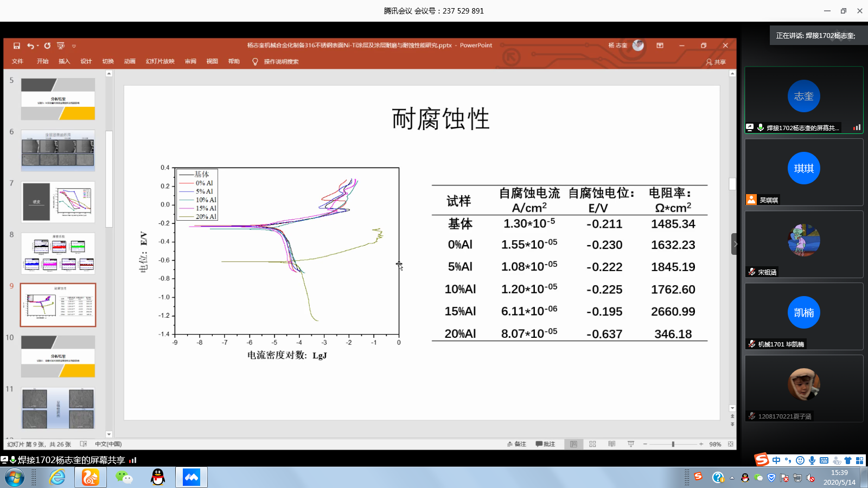The height and width of the screenshot is (488, 868).
Task: Toggle the 备注 notes pane
Action: (x=516, y=444)
